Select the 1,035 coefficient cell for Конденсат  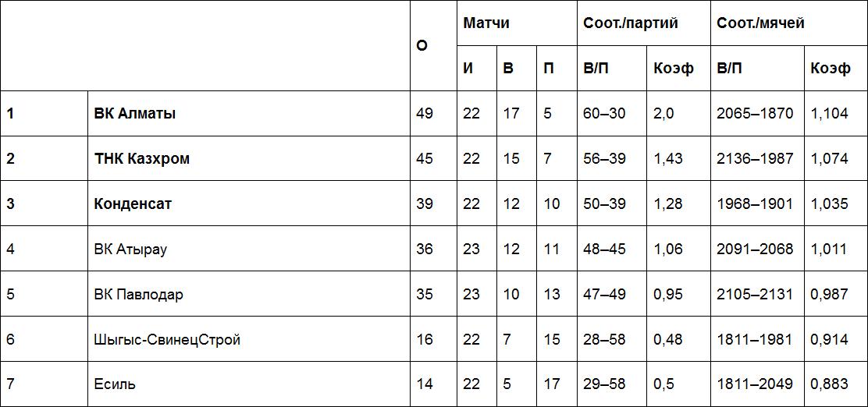(x=829, y=203)
